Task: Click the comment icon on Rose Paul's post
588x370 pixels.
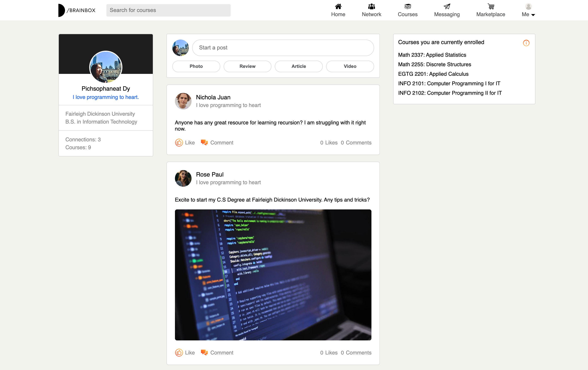Action: coord(205,352)
